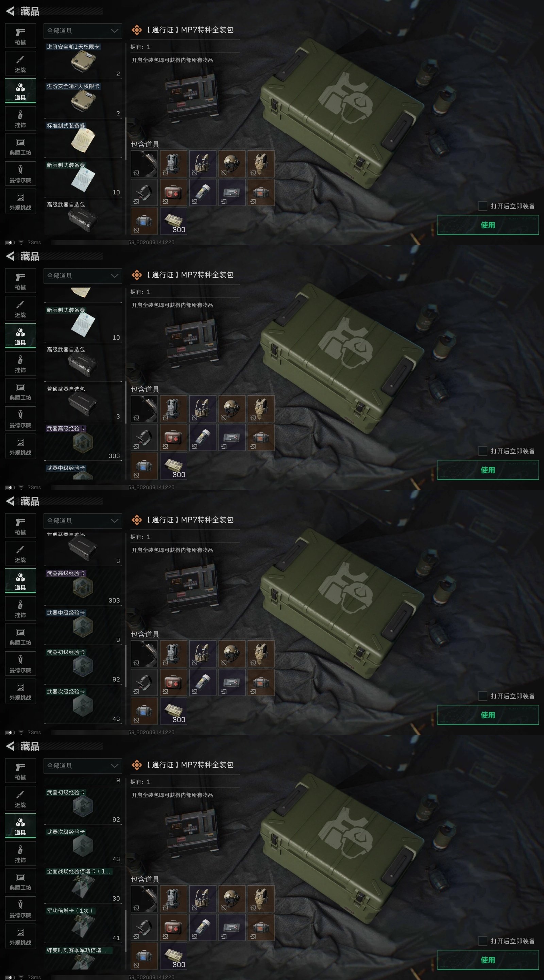Go back using 藏品 arrow in first screenshot
The image size is (544, 980).
(10, 12)
